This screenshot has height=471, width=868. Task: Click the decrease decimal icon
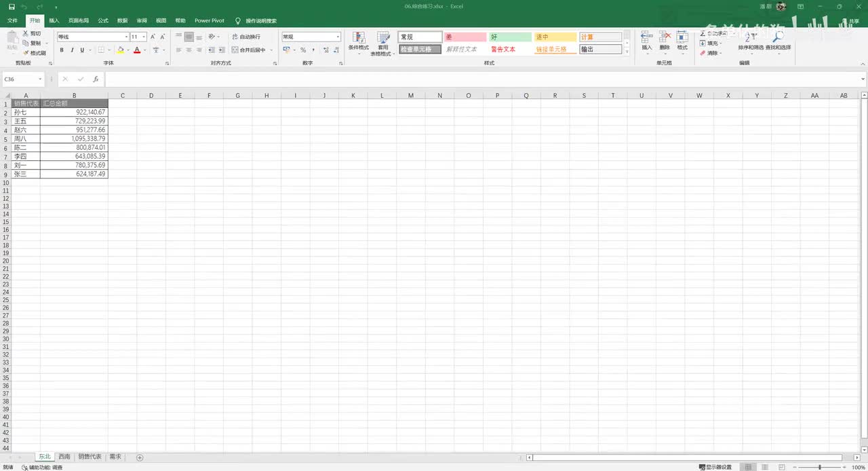click(x=337, y=50)
